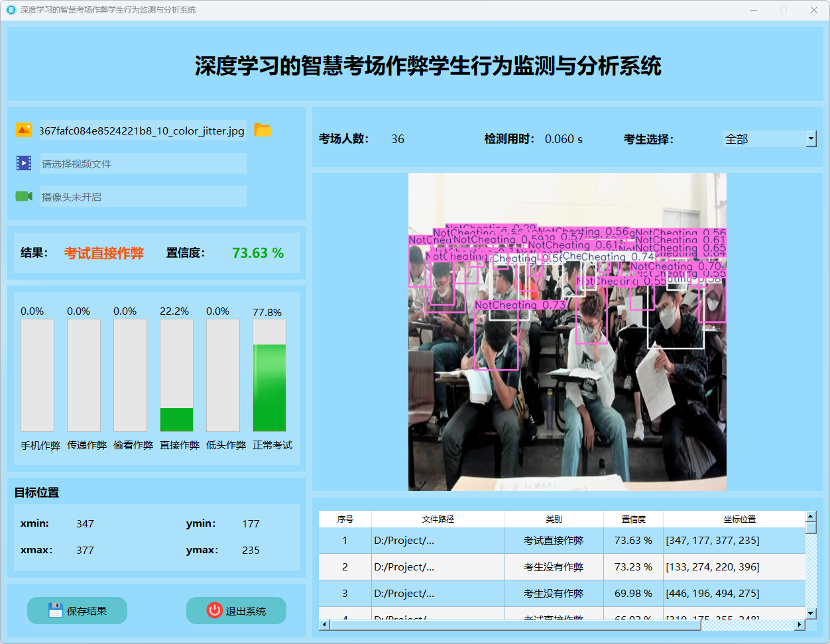Sort by the 置信度 column header

[x=633, y=519]
